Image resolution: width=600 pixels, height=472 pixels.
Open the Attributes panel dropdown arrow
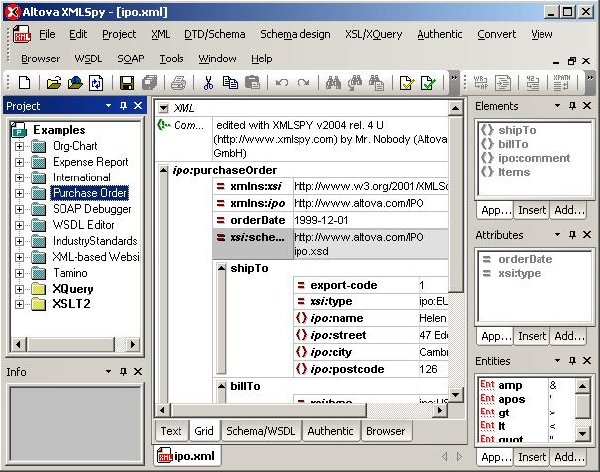(x=557, y=235)
